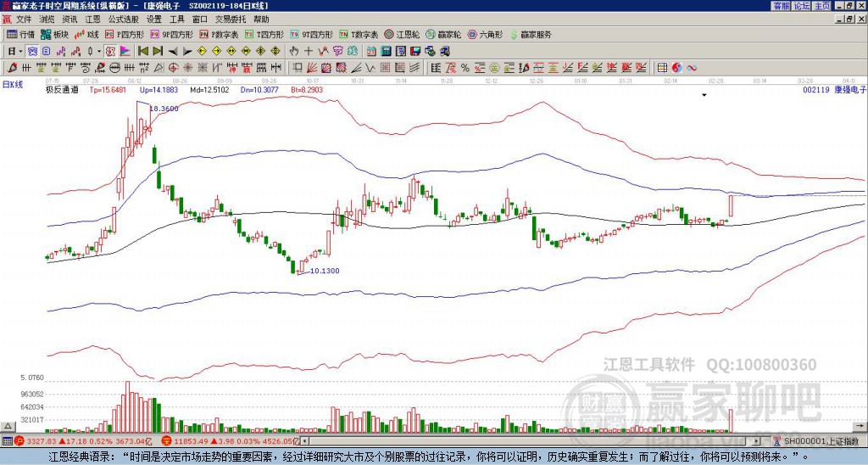
Task: Switch to the K线 chart view
Action: point(87,34)
